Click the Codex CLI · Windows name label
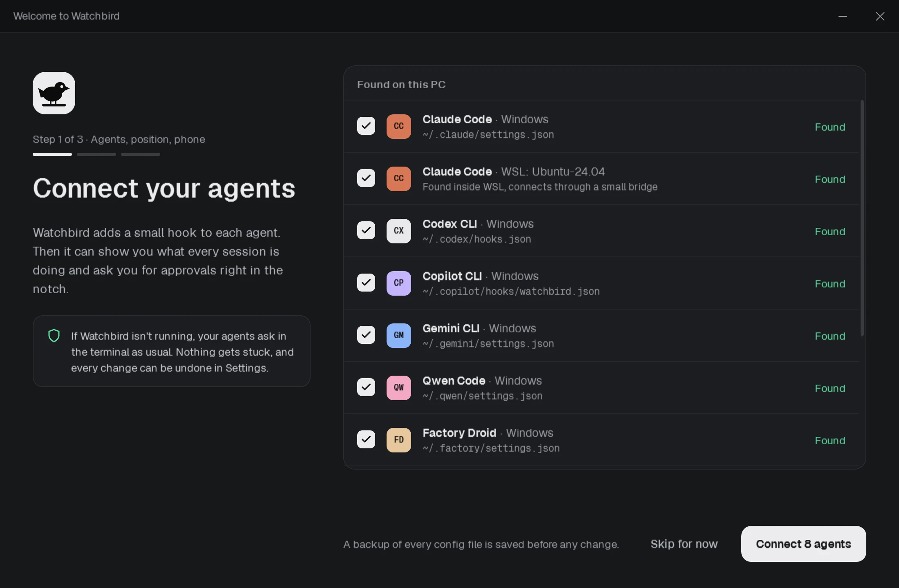 click(x=478, y=224)
